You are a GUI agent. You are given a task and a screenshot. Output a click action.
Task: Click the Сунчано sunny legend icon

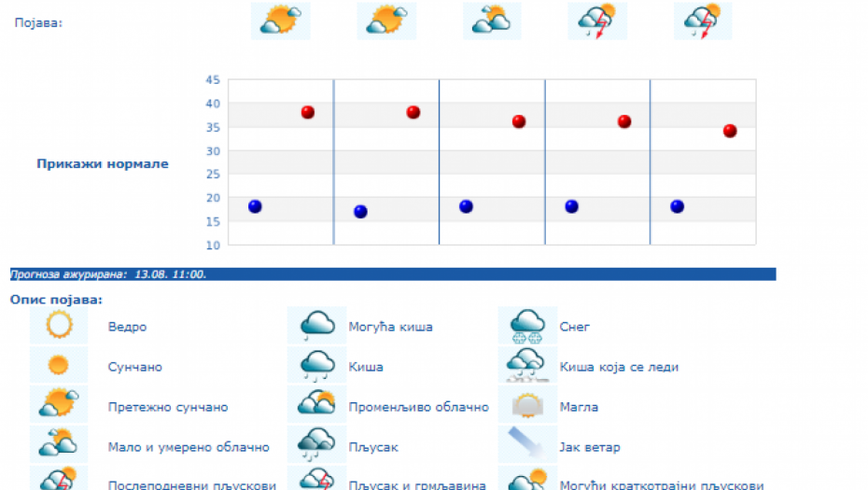[59, 365]
